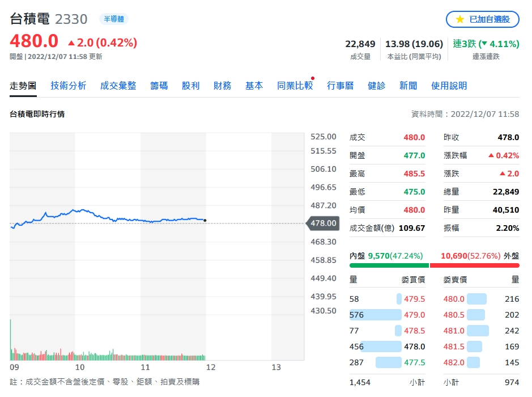Open the 半導體 industry tag
Screen dimensions: 532x397
(114, 19)
